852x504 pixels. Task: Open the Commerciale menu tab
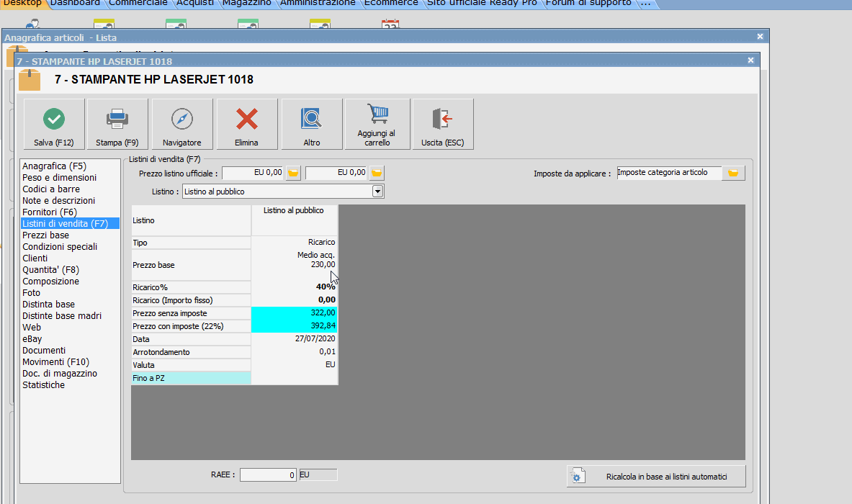138,4
